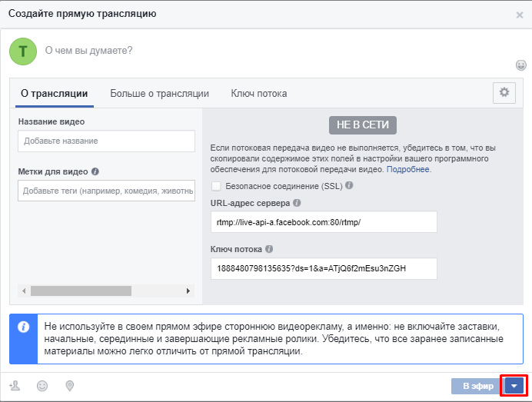The width and height of the screenshot is (532, 402).
Task: Click the Название видео input field
Action: point(106,141)
